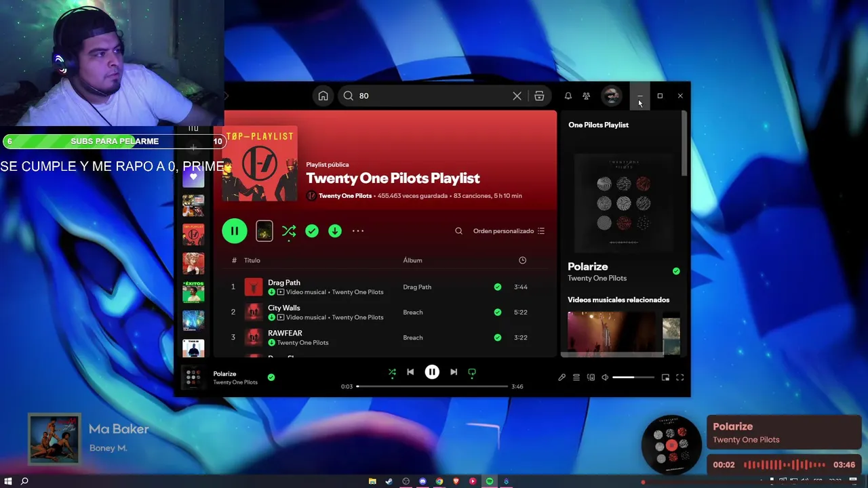The height and width of the screenshot is (488, 868).
Task: Sort tracks by the Título column
Action: tap(252, 260)
